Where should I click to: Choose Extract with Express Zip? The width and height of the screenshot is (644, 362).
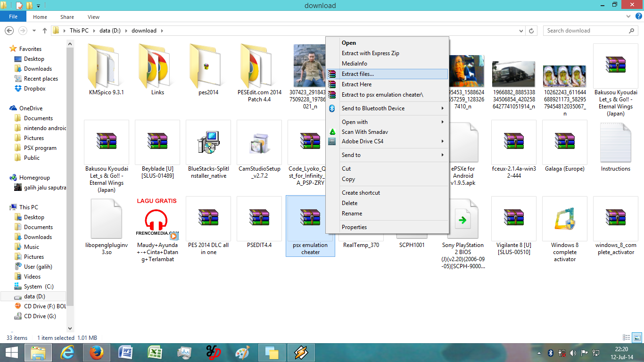tap(387, 53)
